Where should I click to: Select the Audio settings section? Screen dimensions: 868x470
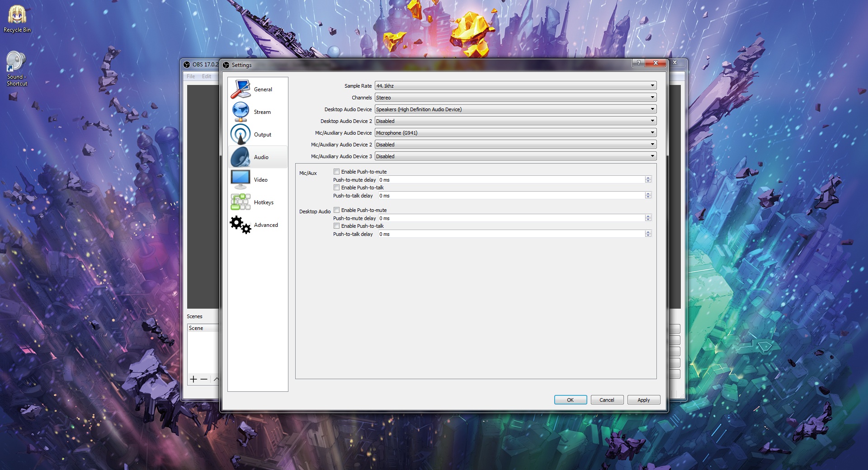[x=258, y=157]
